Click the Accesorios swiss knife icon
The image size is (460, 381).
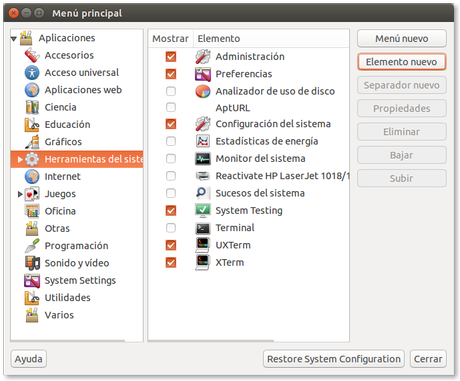pos(32,55)
